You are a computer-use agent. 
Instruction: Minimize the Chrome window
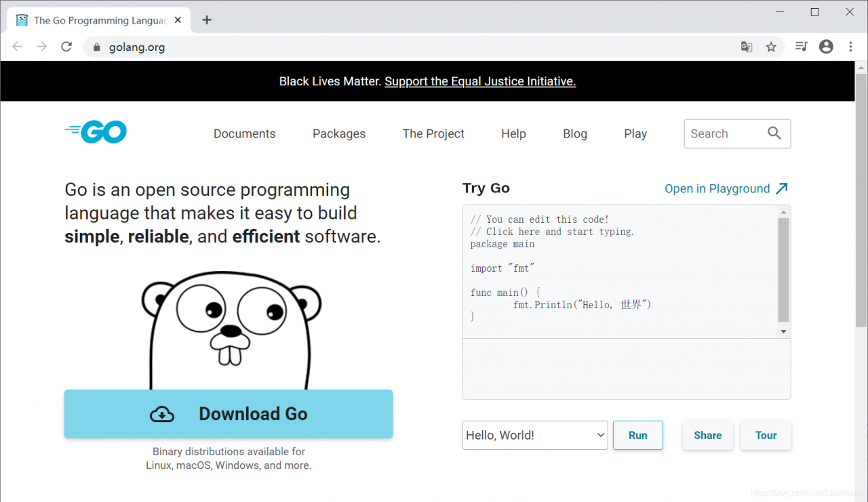[780, 12]
